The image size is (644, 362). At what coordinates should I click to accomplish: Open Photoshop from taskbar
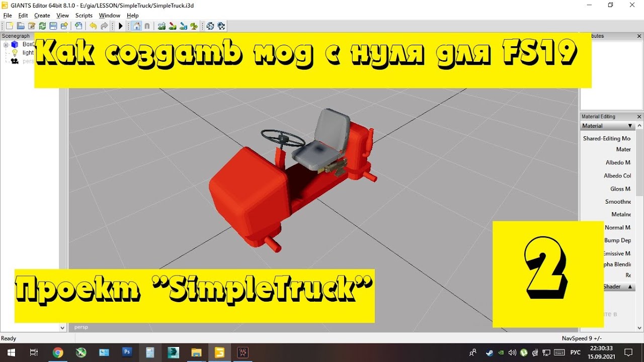tap(127, 352)
